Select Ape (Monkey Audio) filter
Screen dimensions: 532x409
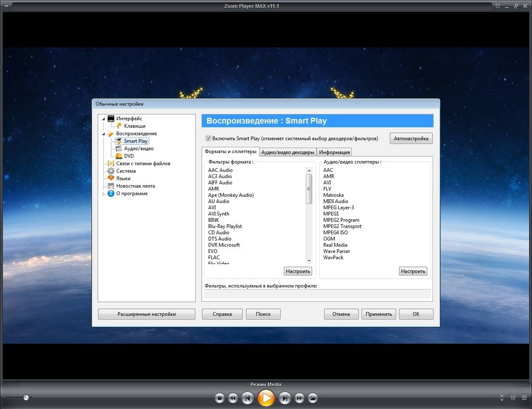[x=231, y=195]
